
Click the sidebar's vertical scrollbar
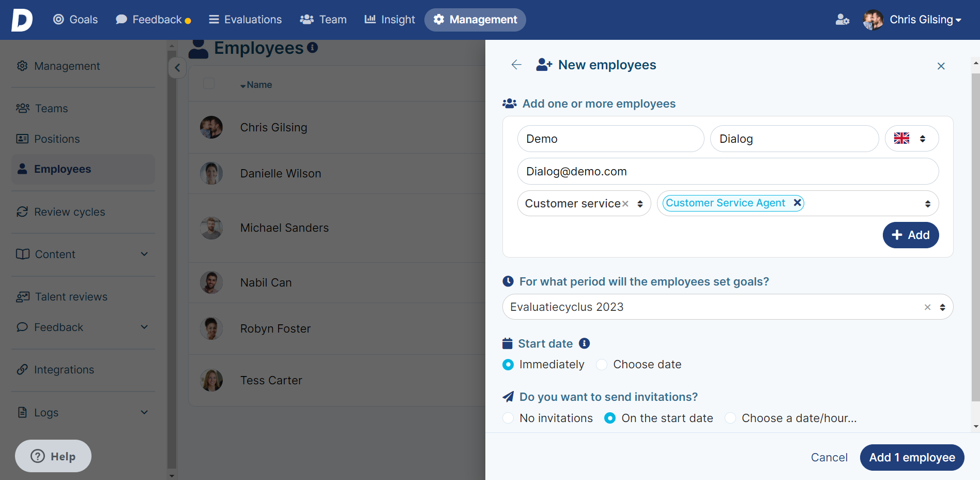172,259
